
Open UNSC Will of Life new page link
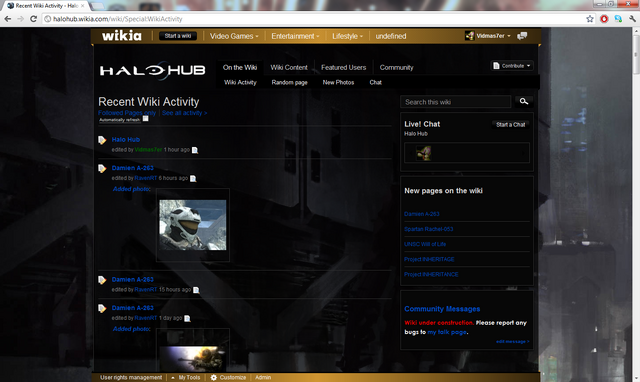tap(425, 244)
